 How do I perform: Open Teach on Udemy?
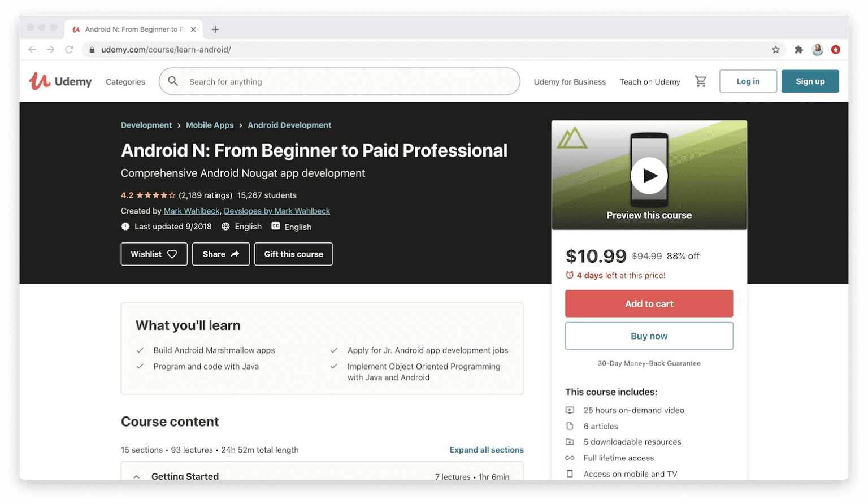[x=649, y=81]
